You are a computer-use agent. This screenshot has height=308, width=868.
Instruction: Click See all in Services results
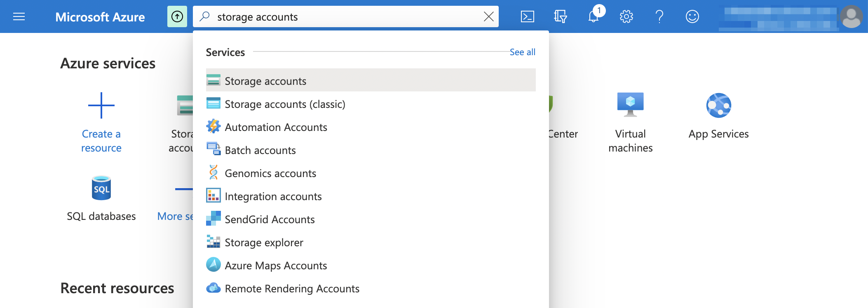523,52
